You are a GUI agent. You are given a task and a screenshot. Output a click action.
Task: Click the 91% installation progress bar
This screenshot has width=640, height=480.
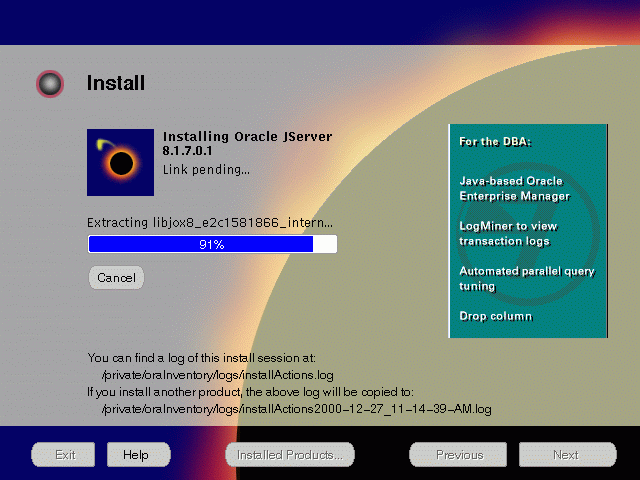click(x=212, y=244)
